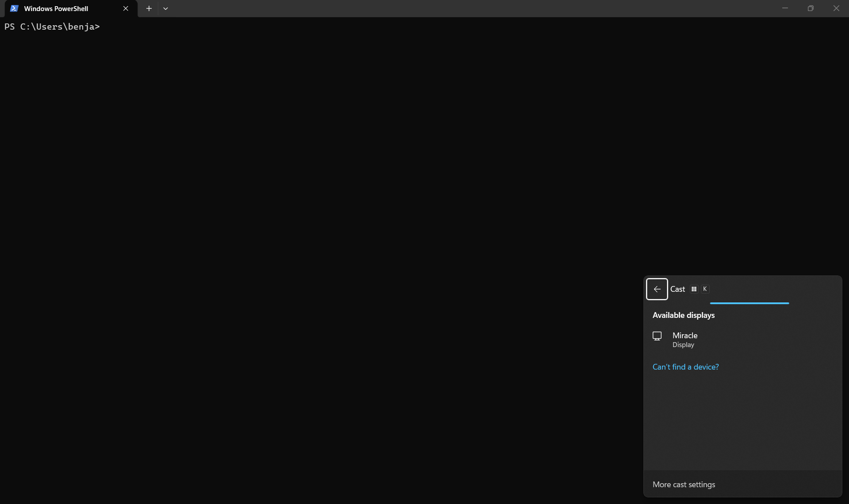Minimize the terminal window
This screenshot has height=504, width=849.
coord(785,8)
